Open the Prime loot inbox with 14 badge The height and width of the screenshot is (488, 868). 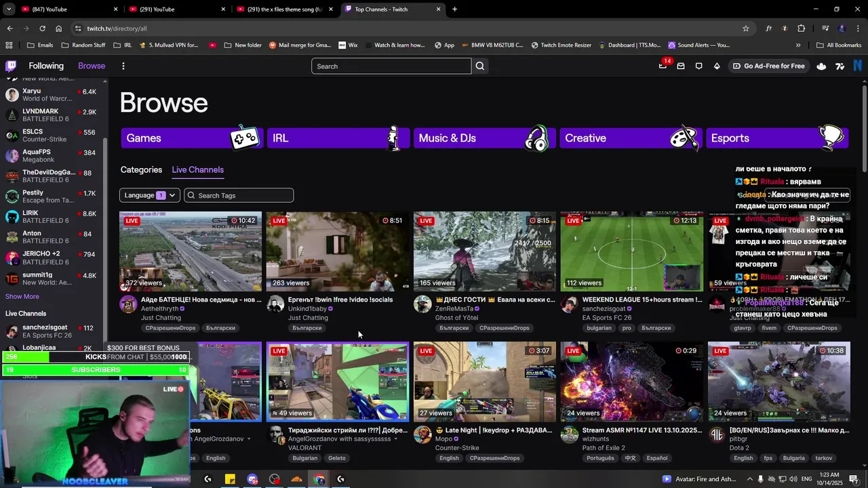pyautogui.click(x=663, y=66)
